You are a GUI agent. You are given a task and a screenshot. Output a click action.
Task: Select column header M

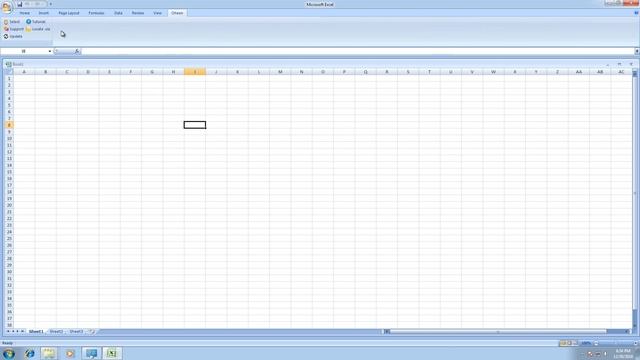280,72
